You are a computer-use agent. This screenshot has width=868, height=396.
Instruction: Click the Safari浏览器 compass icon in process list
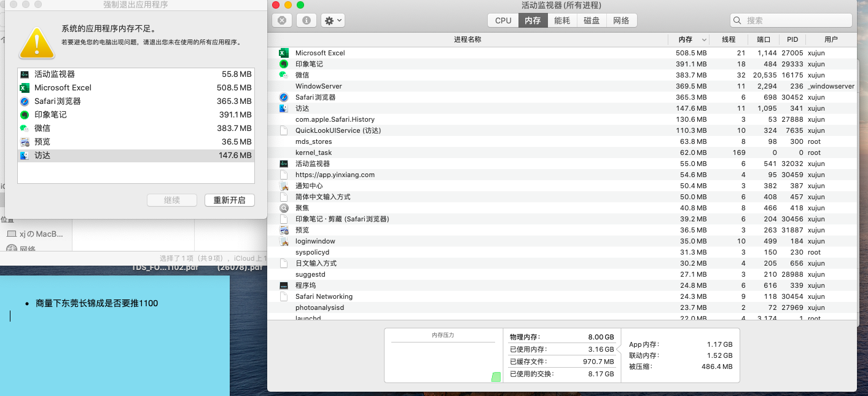point(284,97)
